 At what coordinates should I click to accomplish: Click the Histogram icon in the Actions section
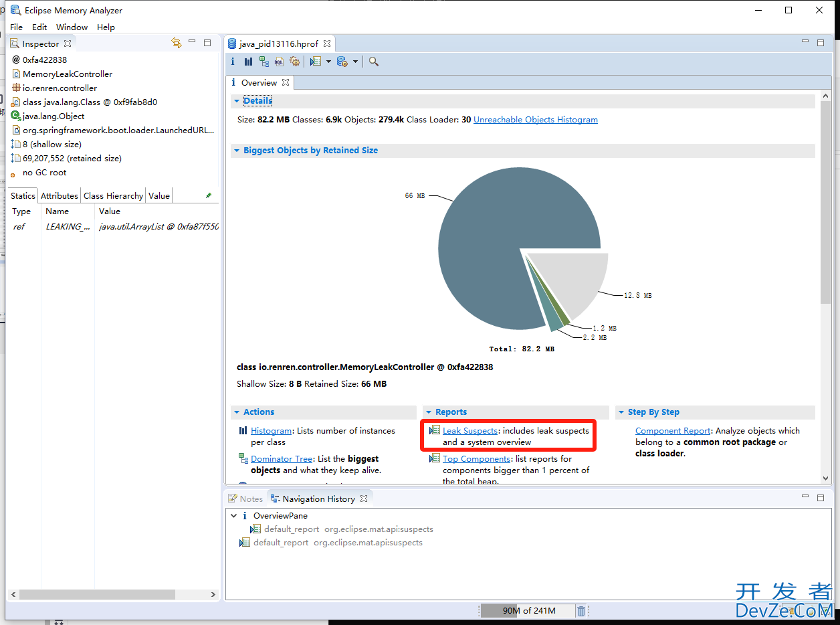click(x=243, y=431)
